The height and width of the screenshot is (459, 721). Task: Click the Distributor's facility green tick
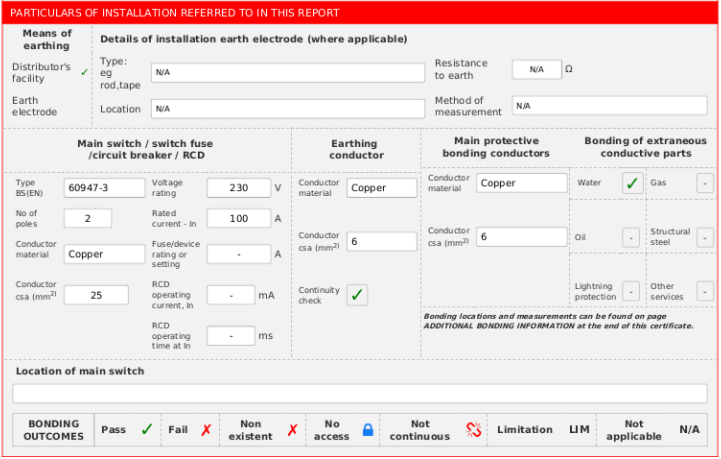tap(84, 72)
